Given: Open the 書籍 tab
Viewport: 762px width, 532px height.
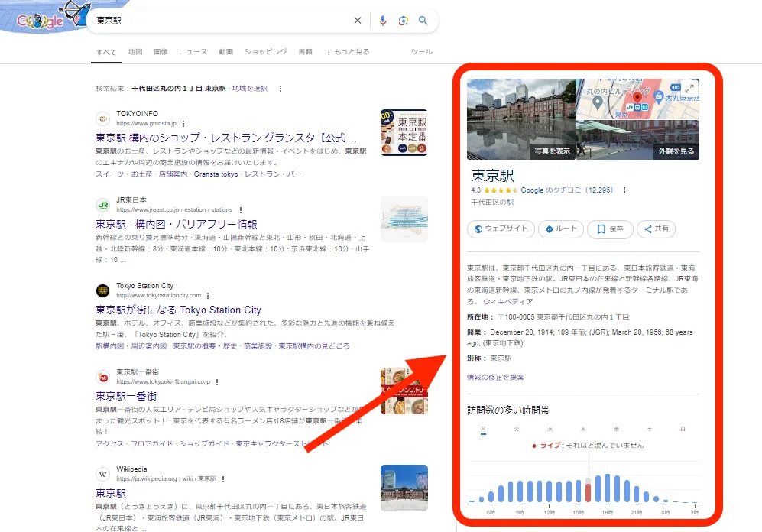Looking at the screenshot, I should tap(305, 51).
